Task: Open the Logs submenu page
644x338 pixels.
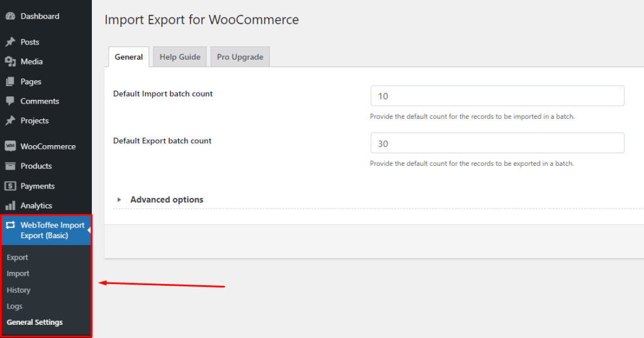Action: tap(14, 307)
